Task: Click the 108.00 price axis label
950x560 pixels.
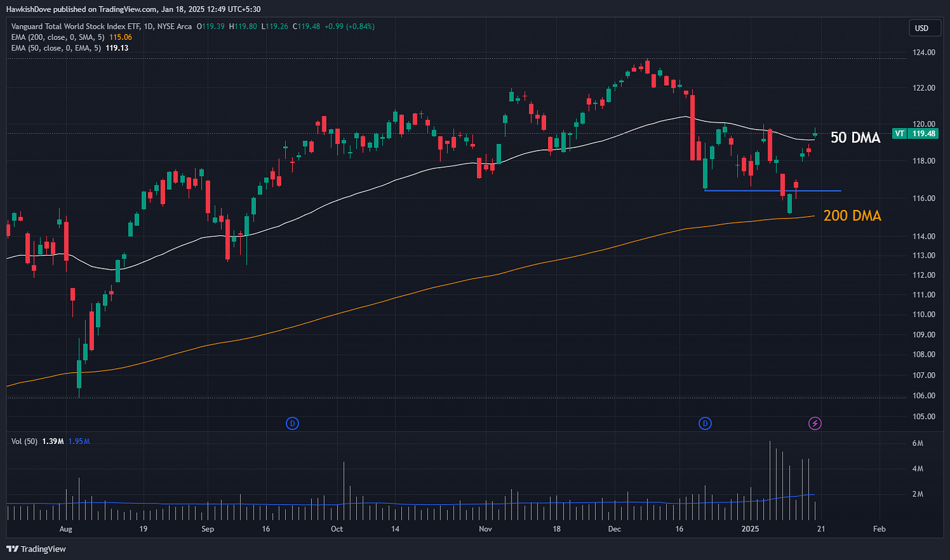Action: pyautogui.click(x=925, y=355)
